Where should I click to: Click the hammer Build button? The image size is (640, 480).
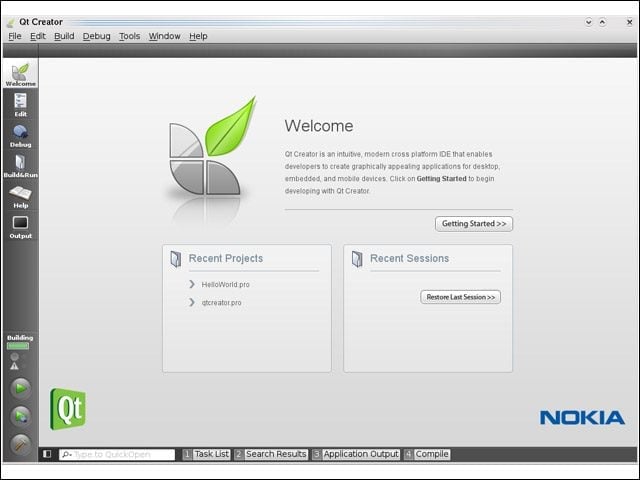(x=20, y=444)
